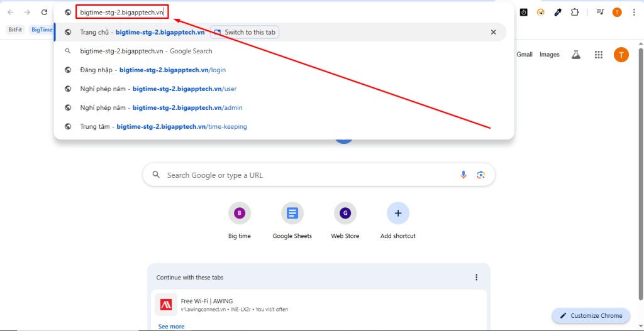644x331 pixels.
Task: Expand tab list via See more
Action: [171, 326]
